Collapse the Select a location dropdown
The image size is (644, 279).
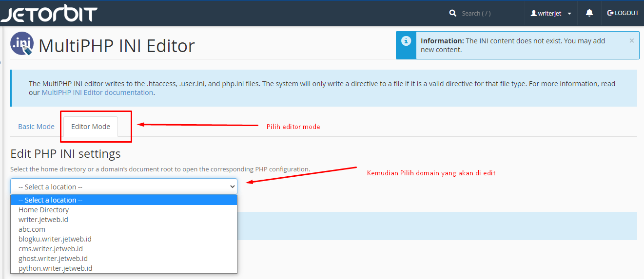coord(124,186)
